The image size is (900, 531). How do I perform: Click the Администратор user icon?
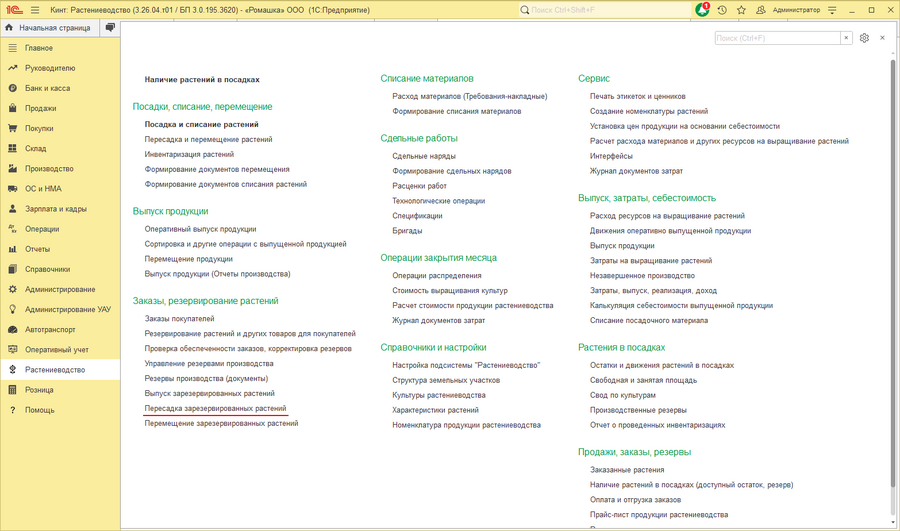(x=761, y=10)
